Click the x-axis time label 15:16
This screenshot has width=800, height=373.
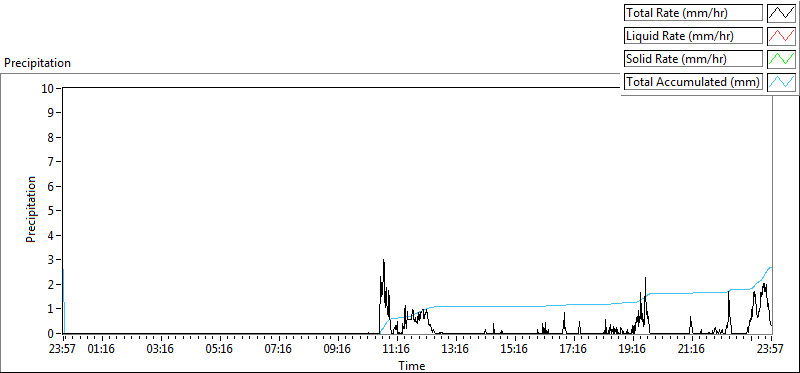coord(515,350)
